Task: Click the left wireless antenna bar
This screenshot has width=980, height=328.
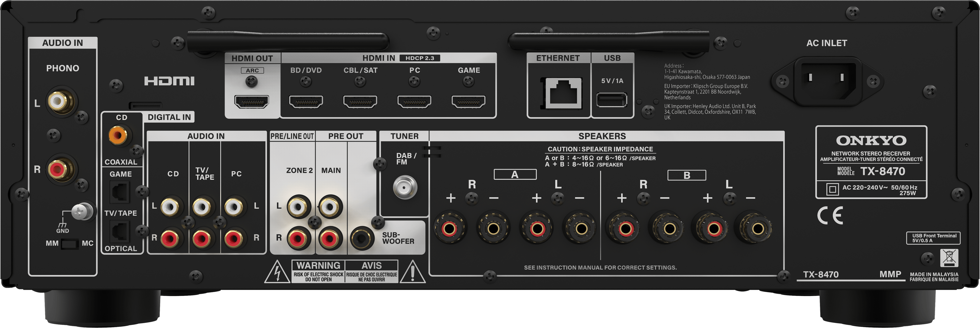Action: click(288, 42)
